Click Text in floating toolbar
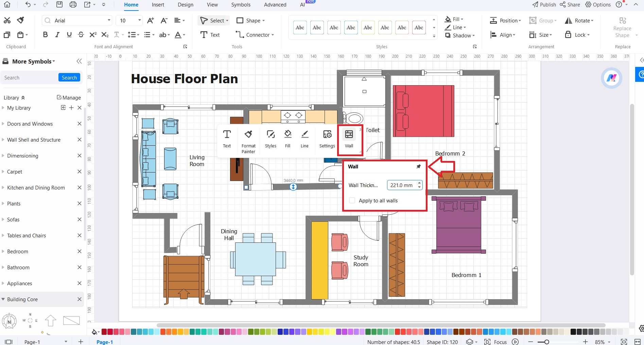The image size is (644, 345). 227,139
